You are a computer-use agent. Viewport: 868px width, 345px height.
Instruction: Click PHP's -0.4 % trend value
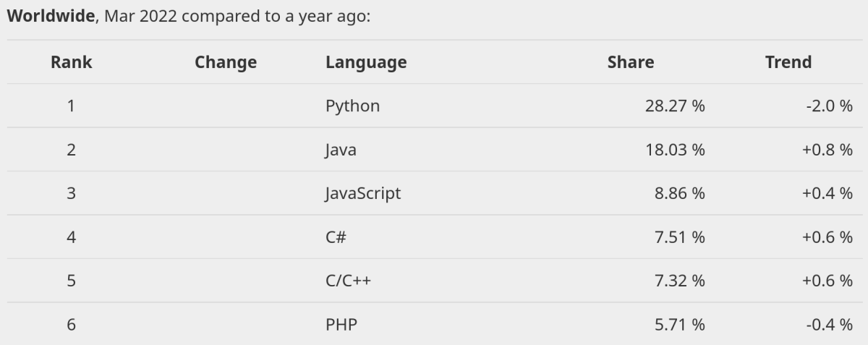tap(830, 325)
